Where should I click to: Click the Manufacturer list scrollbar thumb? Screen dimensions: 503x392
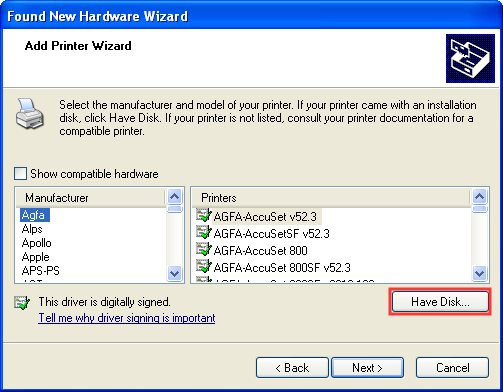(175, 209)
